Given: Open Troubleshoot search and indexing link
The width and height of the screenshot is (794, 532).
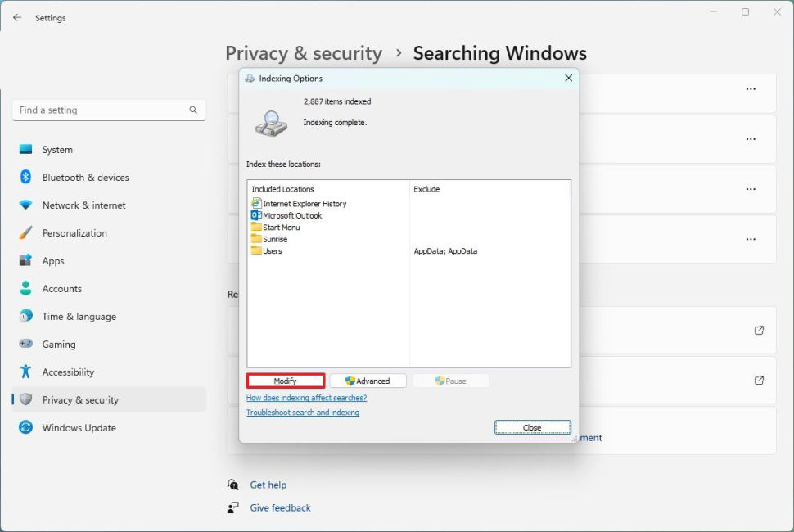Looking at the screenshot, I should coord(303,413).
